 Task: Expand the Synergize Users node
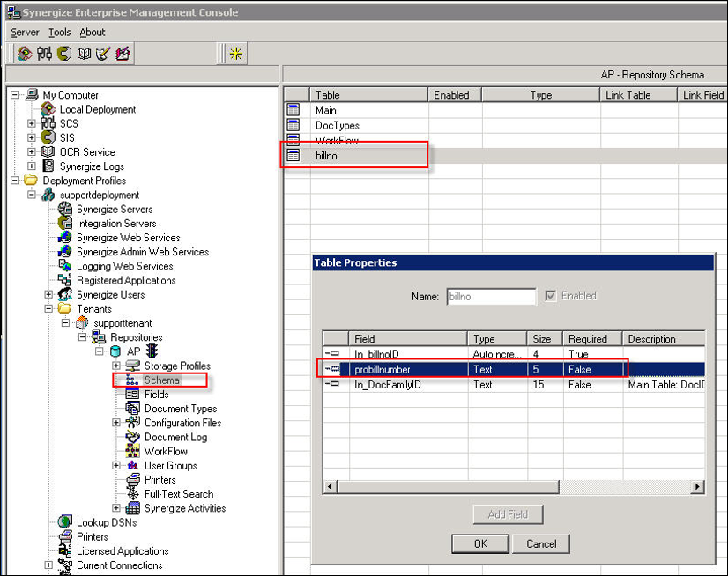(x=48, y=294)
